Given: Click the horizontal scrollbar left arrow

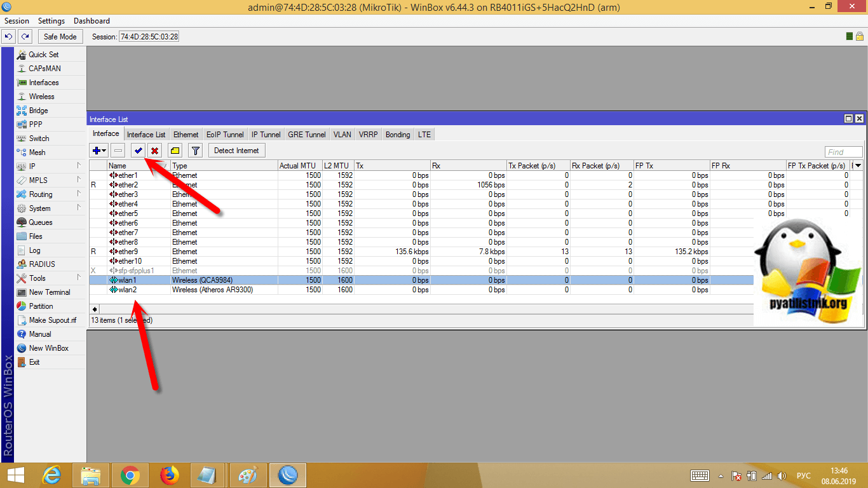Looking at the screenshot, I should pos(95,309).
